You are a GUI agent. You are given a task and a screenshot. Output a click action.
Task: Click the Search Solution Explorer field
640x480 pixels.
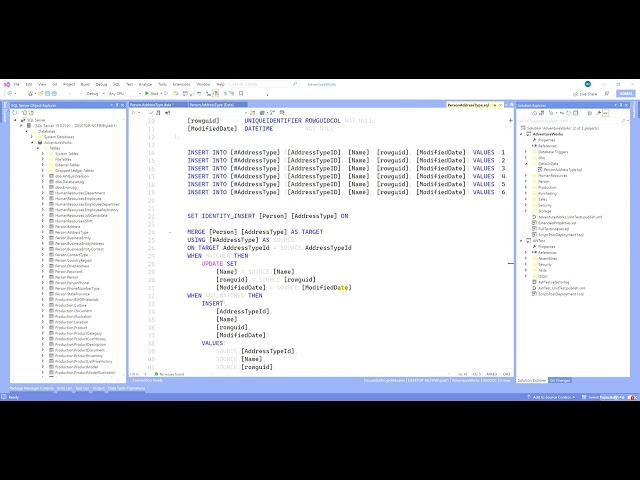click(x=572, y=121)
